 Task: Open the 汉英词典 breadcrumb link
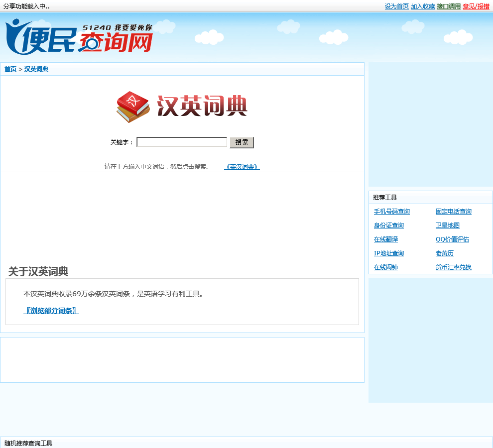click(x=36, y=69)
